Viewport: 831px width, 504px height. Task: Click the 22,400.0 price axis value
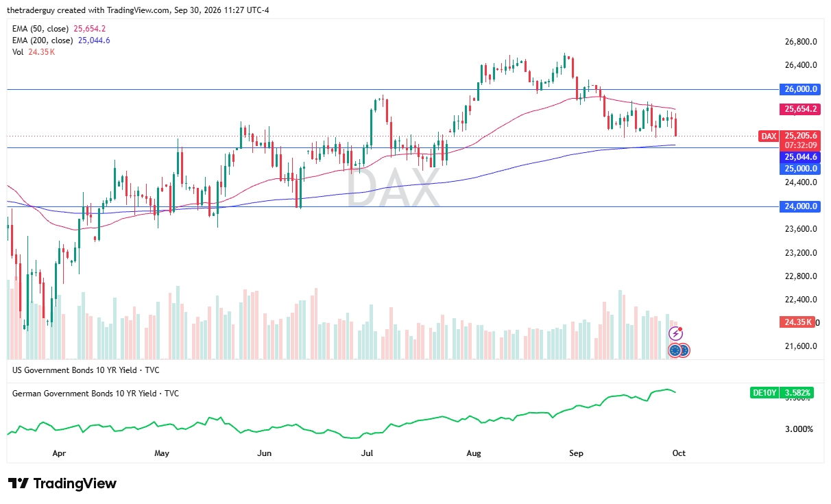(x=801, y=300)
